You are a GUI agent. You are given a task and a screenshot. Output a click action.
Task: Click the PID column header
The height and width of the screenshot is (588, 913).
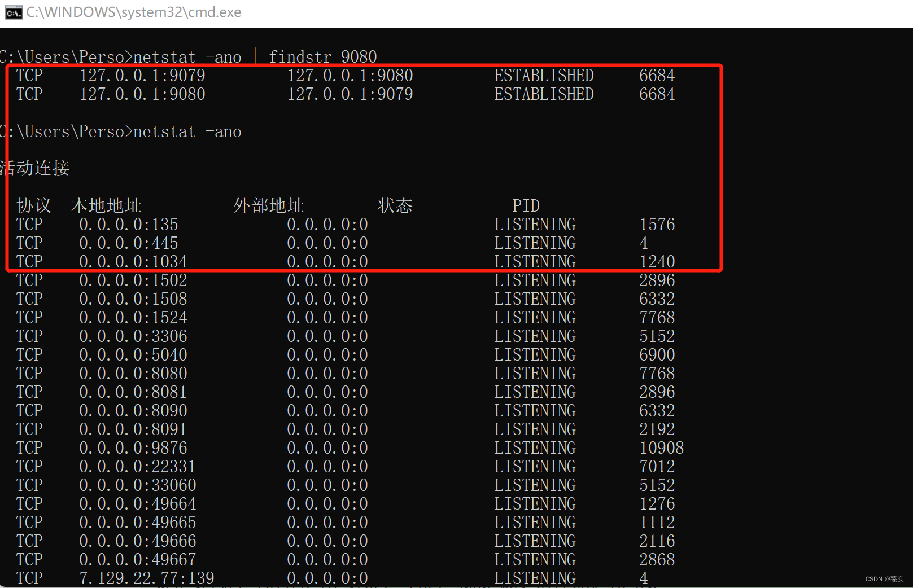(x=526, y=206)
